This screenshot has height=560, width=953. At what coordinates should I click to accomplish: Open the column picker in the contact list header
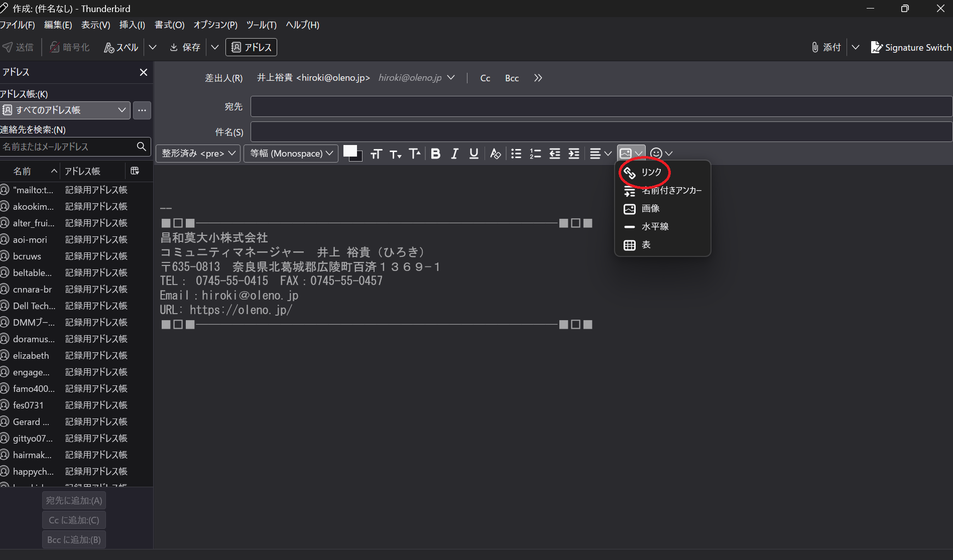(x=135, y=171)
